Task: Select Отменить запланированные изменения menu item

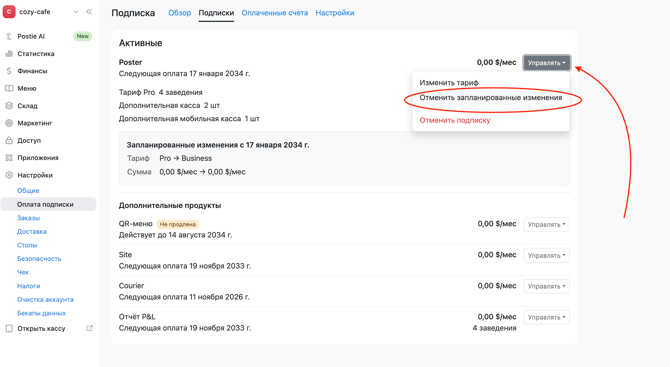Action: pyautogui.click(x=491, y=98)
